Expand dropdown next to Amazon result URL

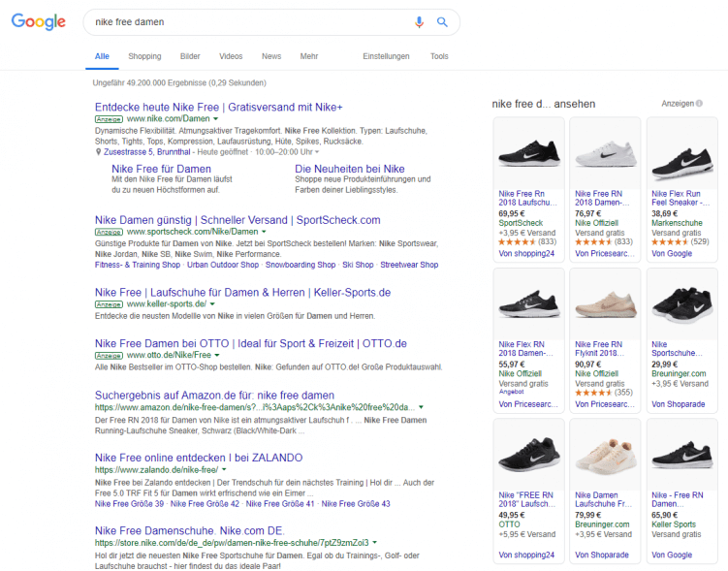click(421, 407)
